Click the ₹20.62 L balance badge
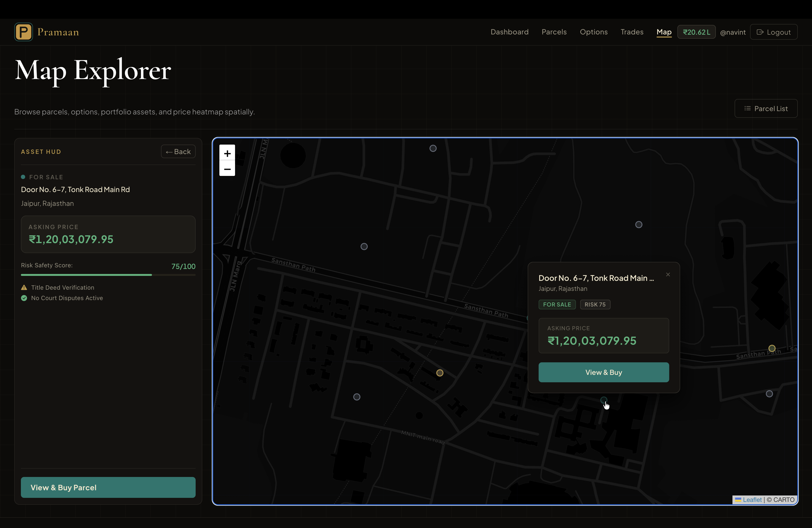 tap(696, 32)
